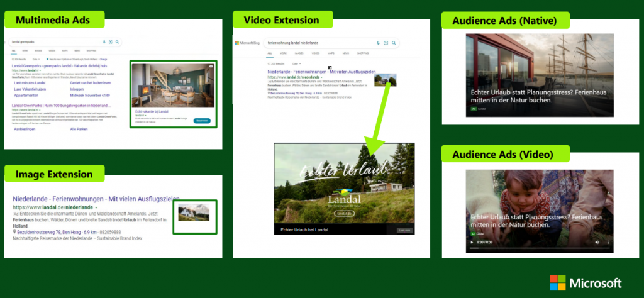Click visual search camera icon in Multimedia Ads panel
This screenshot has width=644, height=298.
111,42
